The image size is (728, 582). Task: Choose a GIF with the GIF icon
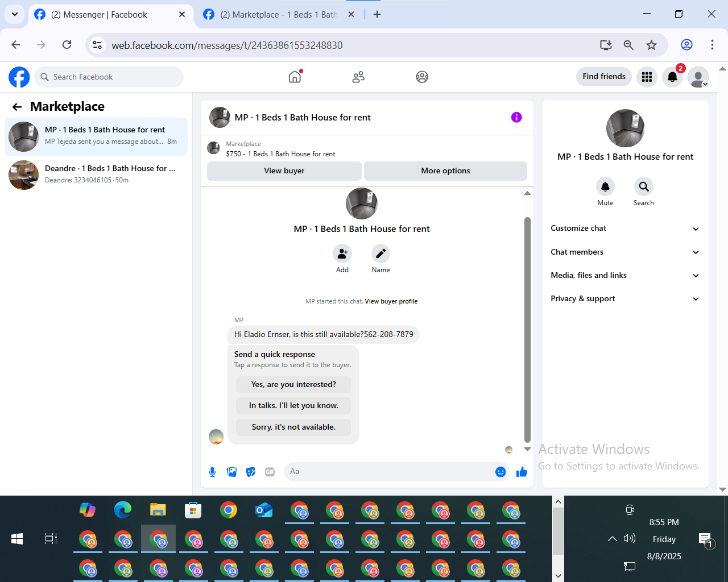(x=270, y=472)
